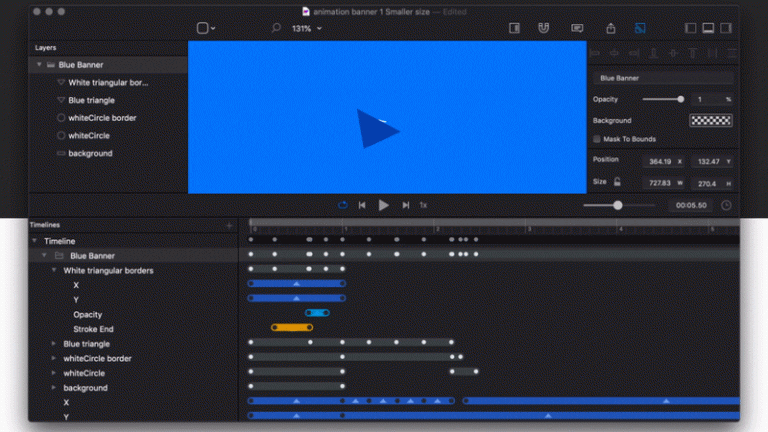
Task: Open the share export icon
Action: pos(611,28)
